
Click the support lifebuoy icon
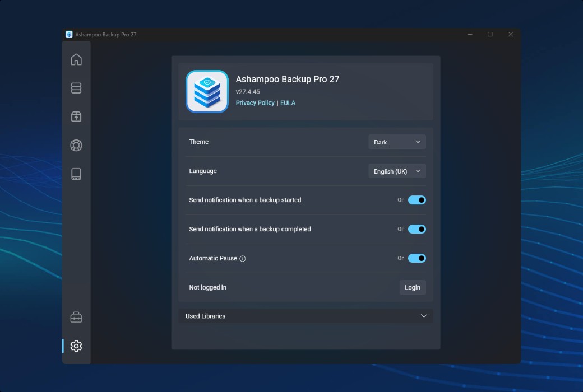pos(76,145)
